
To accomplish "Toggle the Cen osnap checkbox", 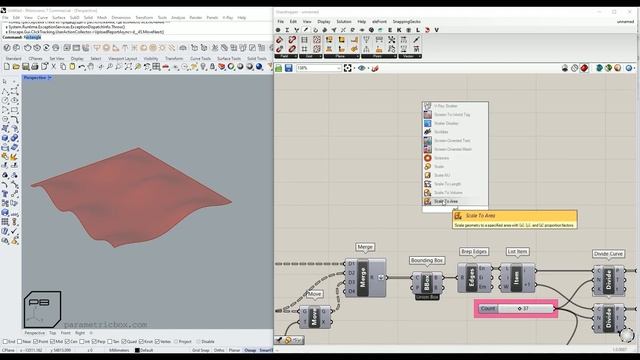I will (x=68, y=342).
